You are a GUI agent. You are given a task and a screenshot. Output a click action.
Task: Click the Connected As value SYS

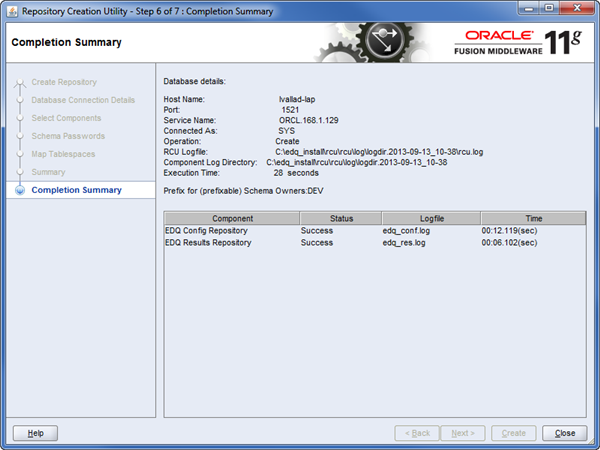tap(286, 131)
